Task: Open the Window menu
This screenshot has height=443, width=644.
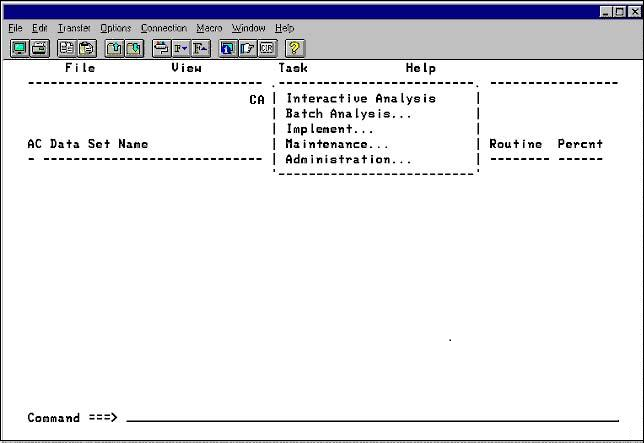Action: point(248,28)
